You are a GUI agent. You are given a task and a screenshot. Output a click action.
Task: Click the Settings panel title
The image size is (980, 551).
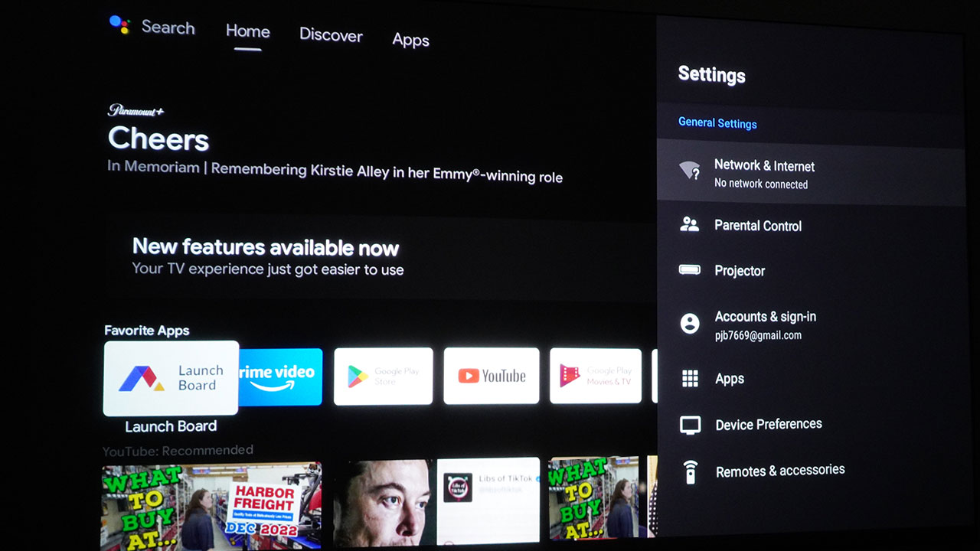(x=711, y=74)
